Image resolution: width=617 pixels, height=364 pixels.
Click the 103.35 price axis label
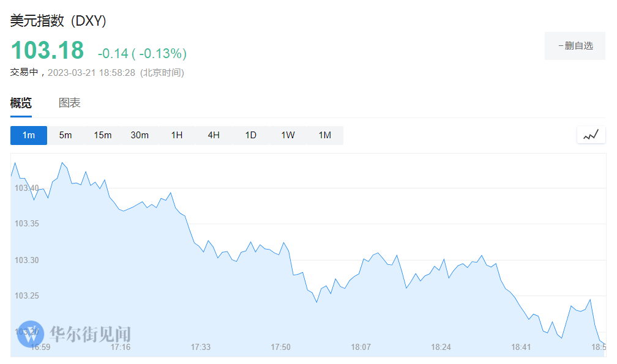coord(26,224)
